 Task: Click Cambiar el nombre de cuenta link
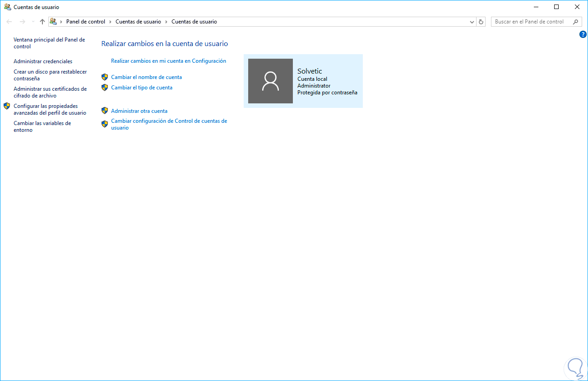[146, 77]
